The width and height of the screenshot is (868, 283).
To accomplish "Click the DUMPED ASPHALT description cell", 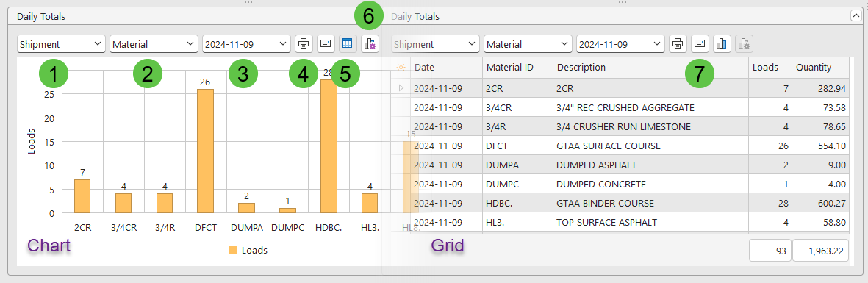I will click(x=650, y=165).
